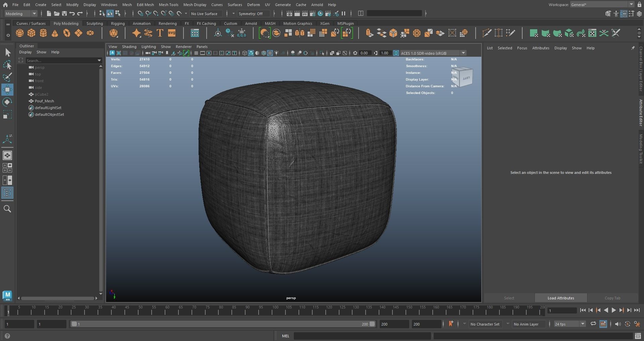Image resolution: width=644 pixels, height=341 pixels.
Task: Click the Load Attributes button
Action: pyautogui.click(x=561, y=298)
